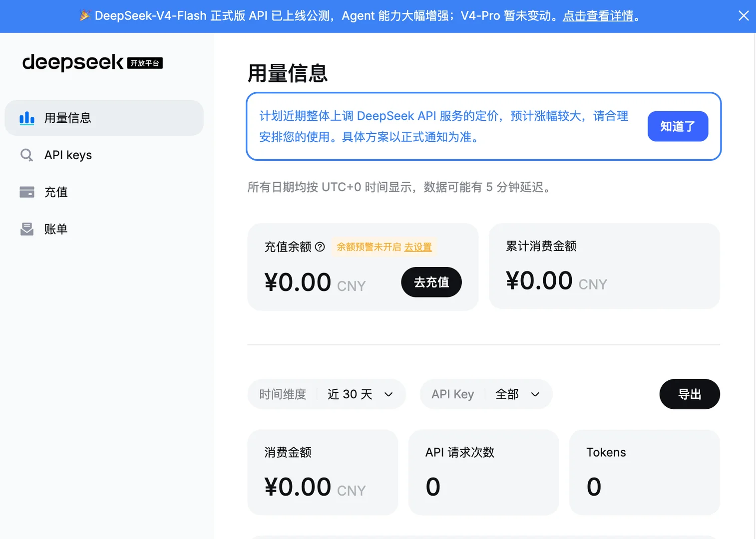Click the 余额预警未开启 warning text
The height and width of the screenshot is (539, 756).
369,247
